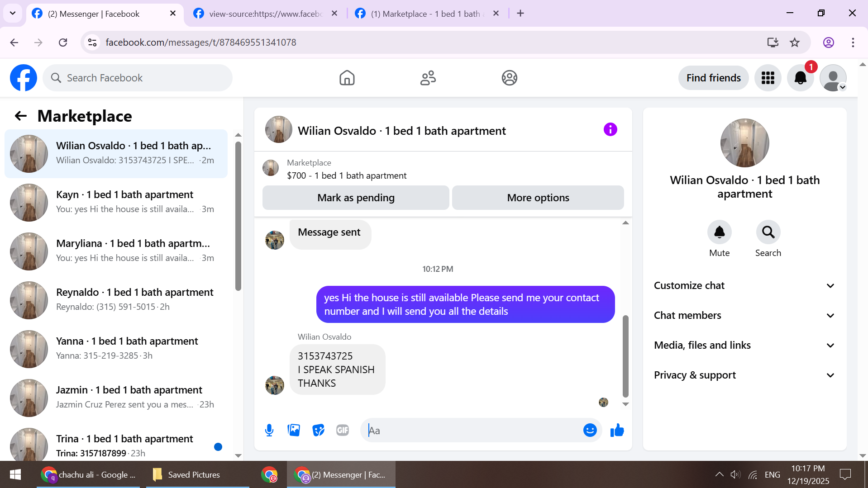
Task: Expand Chat members section
Action: 744,315
